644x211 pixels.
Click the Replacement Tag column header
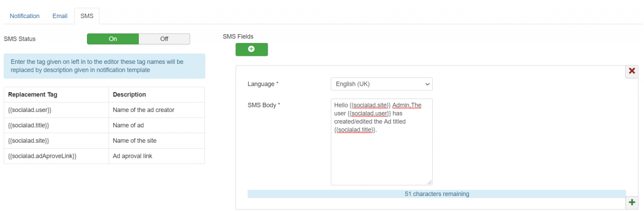(x=32, y=94)
